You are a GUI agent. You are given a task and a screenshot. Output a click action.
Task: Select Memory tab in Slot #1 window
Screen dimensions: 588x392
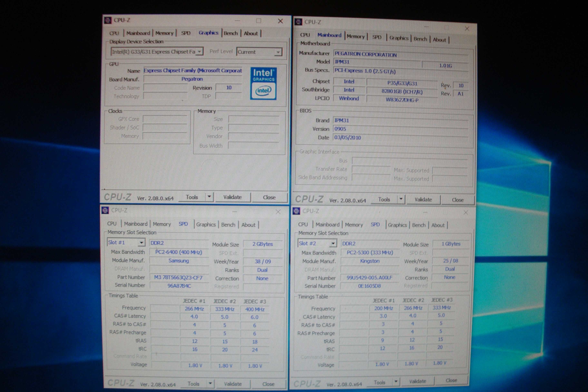click(x=162, y=224)
